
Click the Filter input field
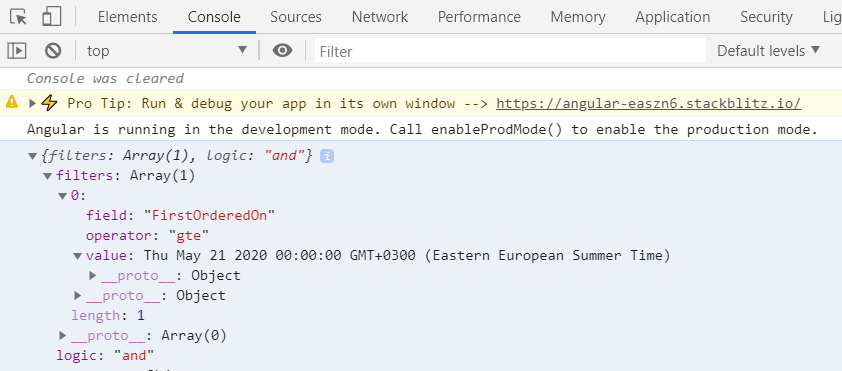pyautogui.click(x=510, y=51)
